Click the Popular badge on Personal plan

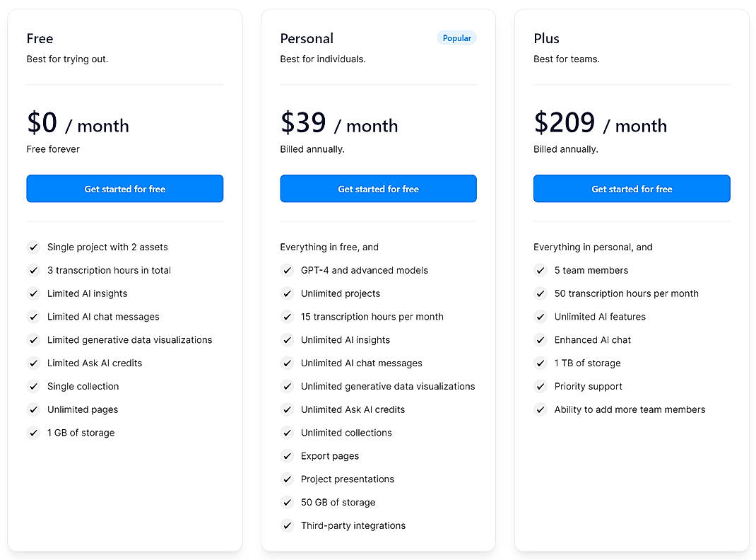(x=456, y=37)
